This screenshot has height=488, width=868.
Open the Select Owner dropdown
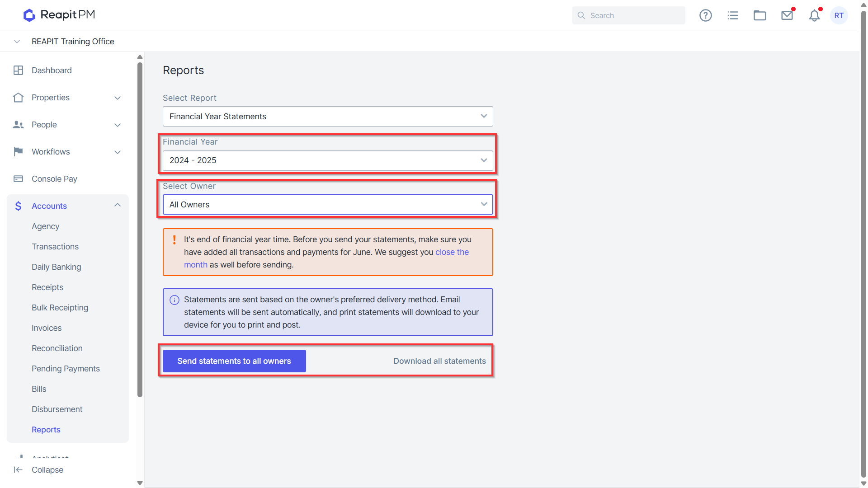point(328,205)
